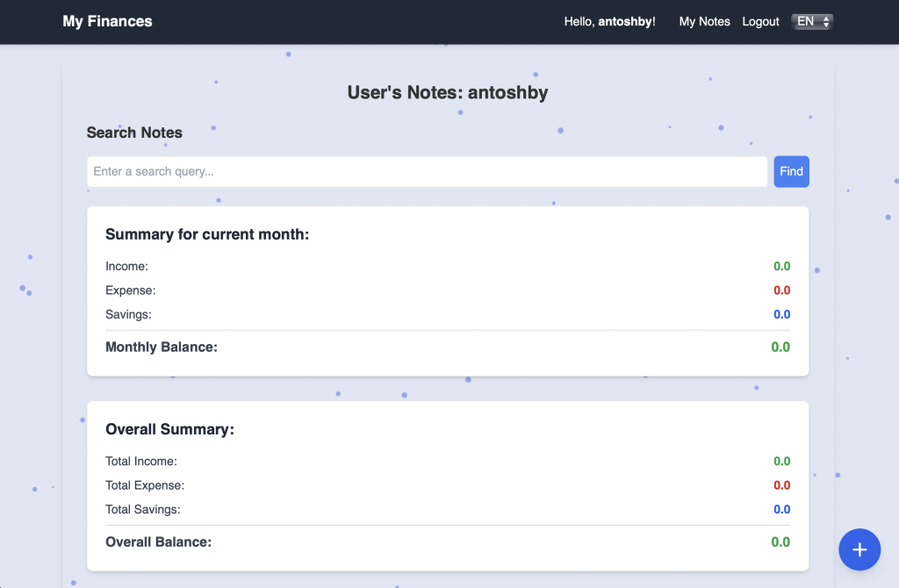
Task: Click the floating plus add-note button
Action: tap(859, 549)
